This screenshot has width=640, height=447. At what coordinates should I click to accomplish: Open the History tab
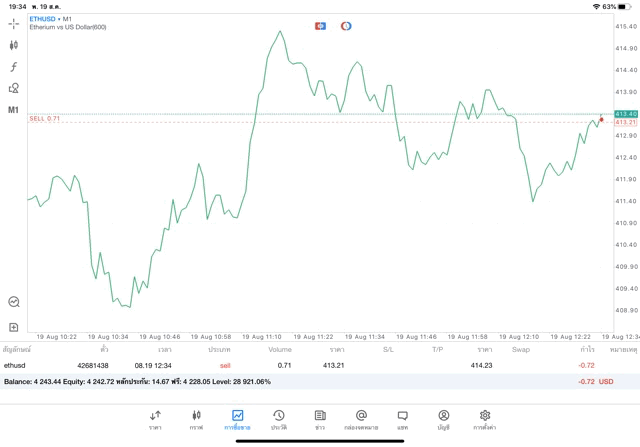pyautogui.click(x=278, y=419)
